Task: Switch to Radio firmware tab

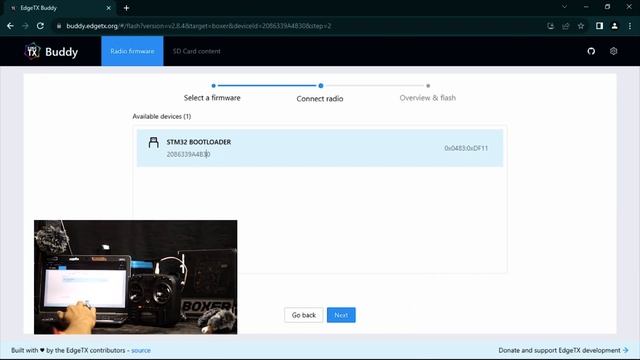Action: point(132,51)
